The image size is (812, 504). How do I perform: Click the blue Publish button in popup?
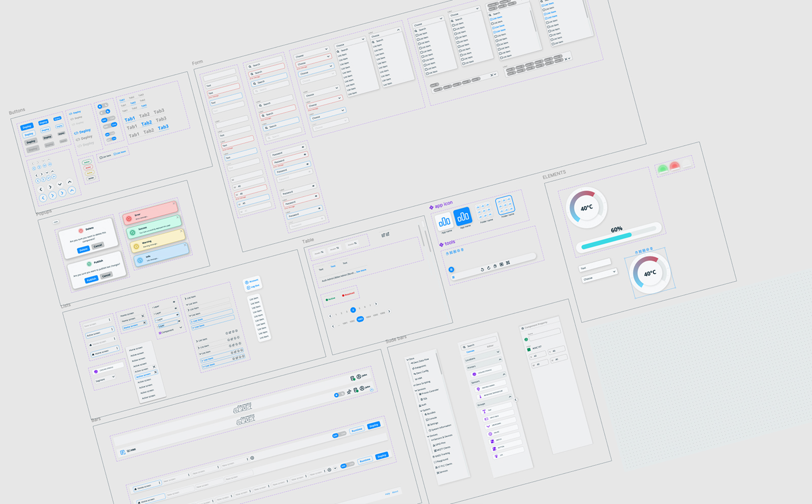tap(91, 280)
